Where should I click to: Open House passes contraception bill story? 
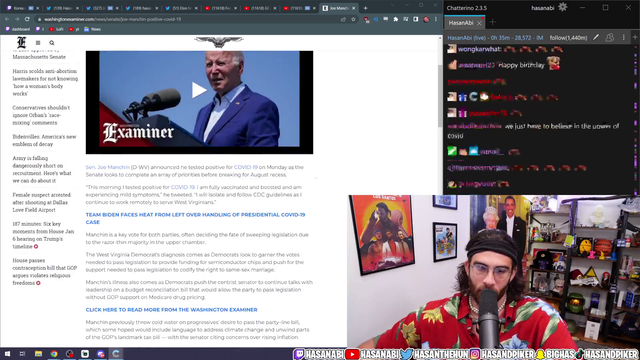44,271
